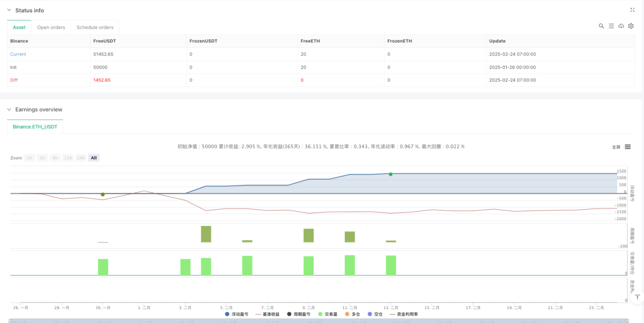This screenshot has width=644, height=323.
Task: Click the green marker dot on blue line
Action: 390,174
